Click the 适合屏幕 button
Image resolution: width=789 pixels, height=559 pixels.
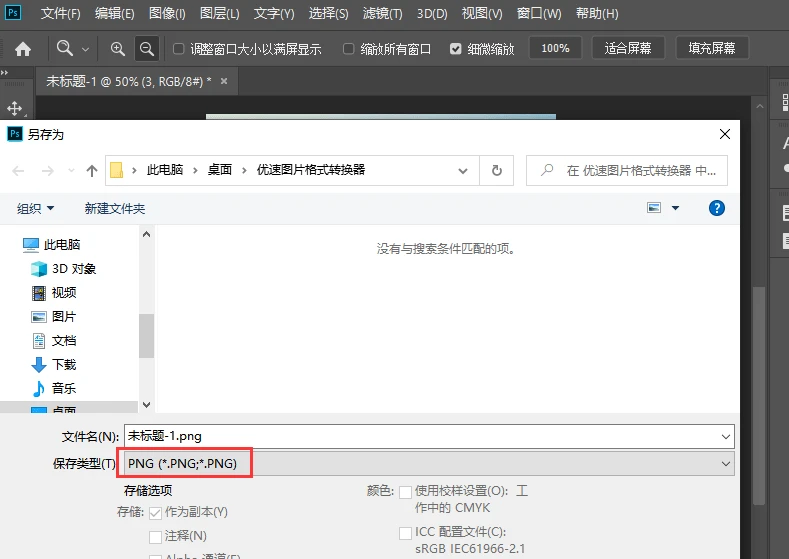pos(628,49)
